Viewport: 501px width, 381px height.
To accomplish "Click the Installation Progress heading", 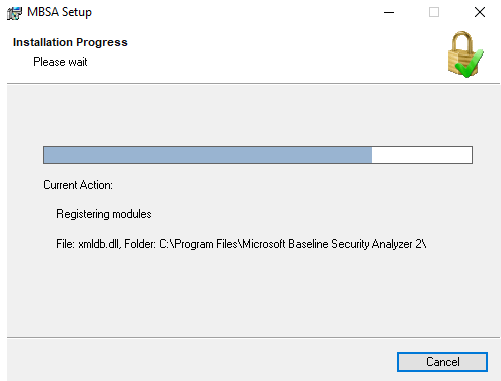I will (x=70, y=42).
